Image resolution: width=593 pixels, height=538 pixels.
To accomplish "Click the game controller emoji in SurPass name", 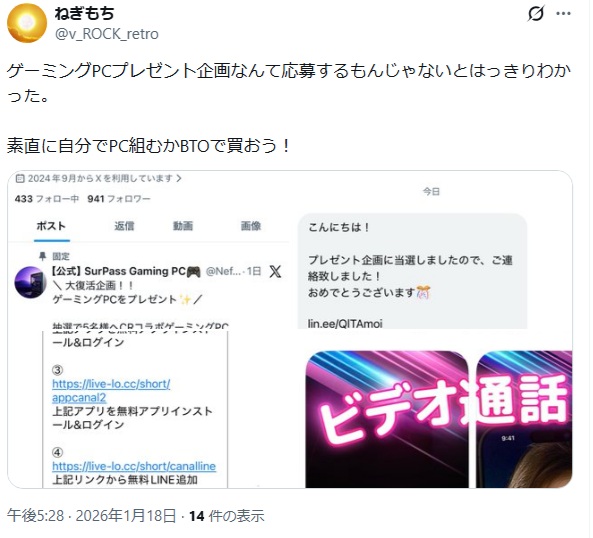I will 194,271.
